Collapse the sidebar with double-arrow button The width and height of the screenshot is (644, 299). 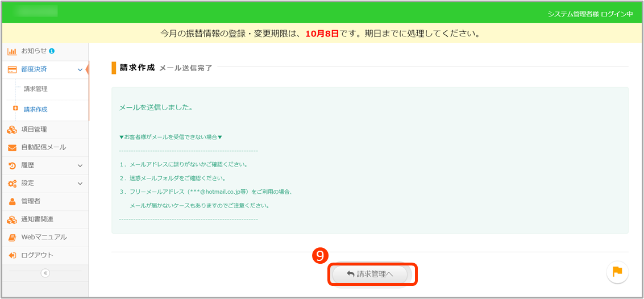pos(45,273)
